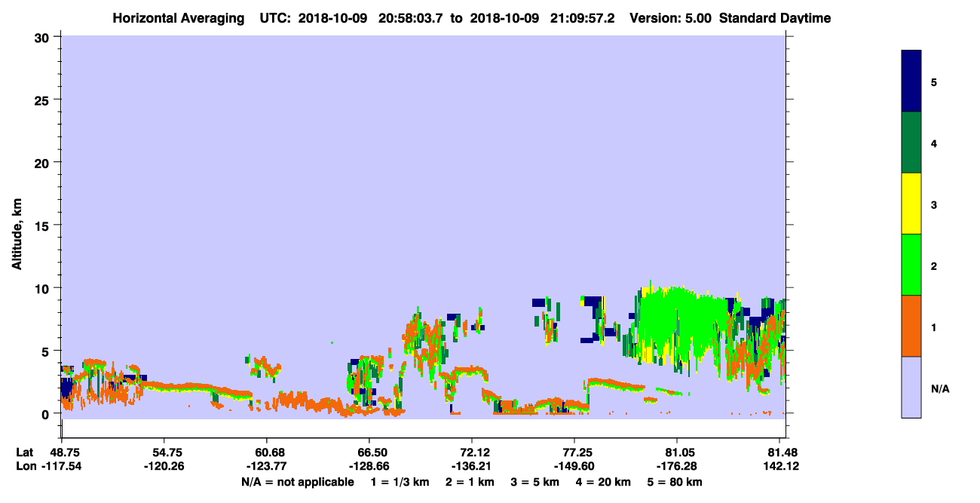Click the yellow colorbar segment for value 3
This screenshot has height=503, width=980.
[911, 204]
